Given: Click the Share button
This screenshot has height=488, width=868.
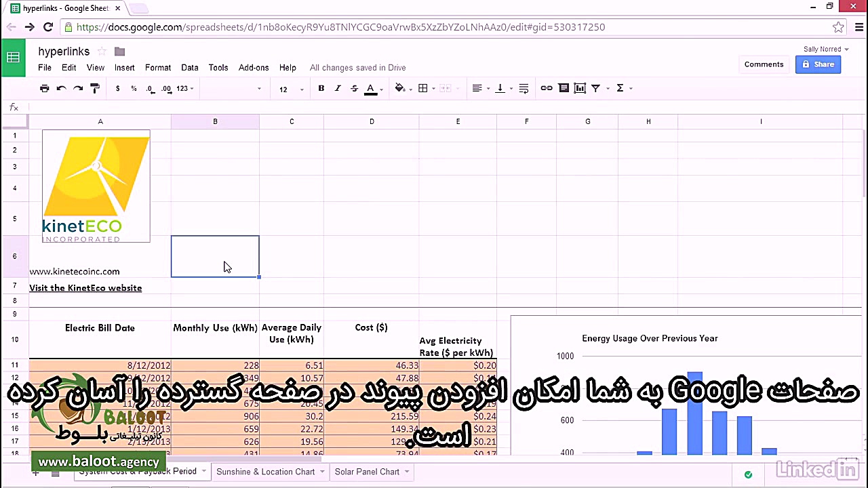Looking at the screenshot, I should point(818,64).
